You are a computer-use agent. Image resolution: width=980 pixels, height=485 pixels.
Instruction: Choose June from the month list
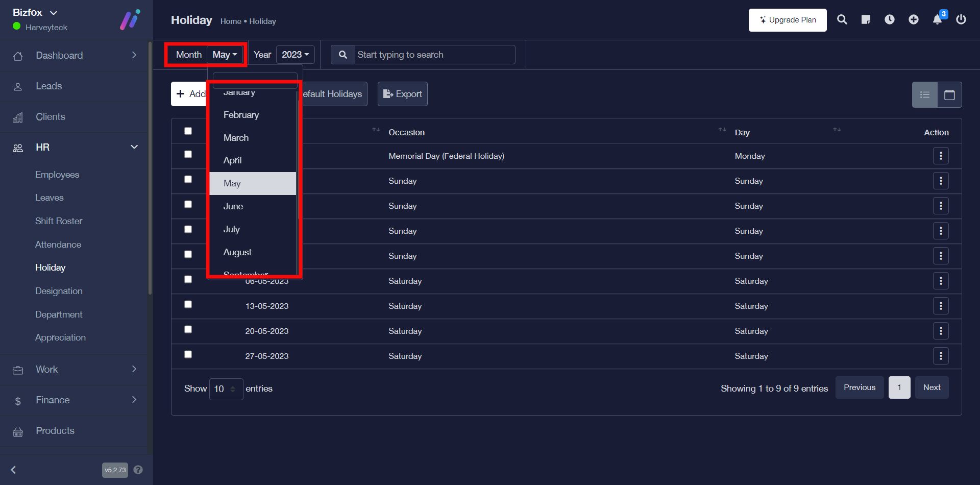pyautogui.click(x=233, y=206)
